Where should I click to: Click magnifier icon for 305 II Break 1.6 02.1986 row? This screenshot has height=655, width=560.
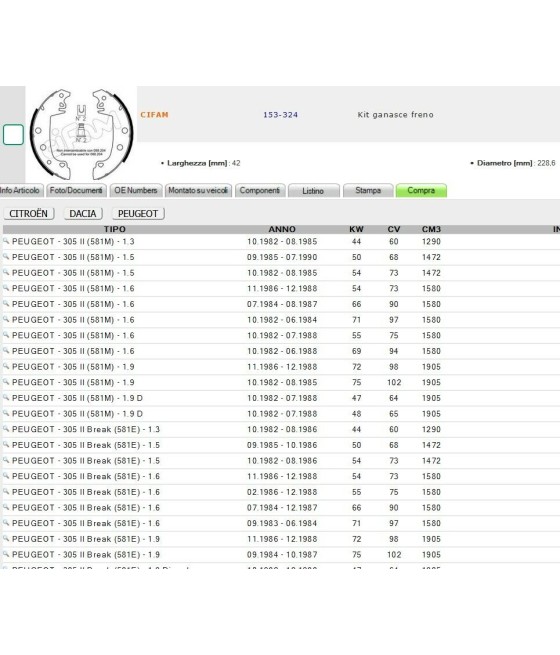click(6, 492)
